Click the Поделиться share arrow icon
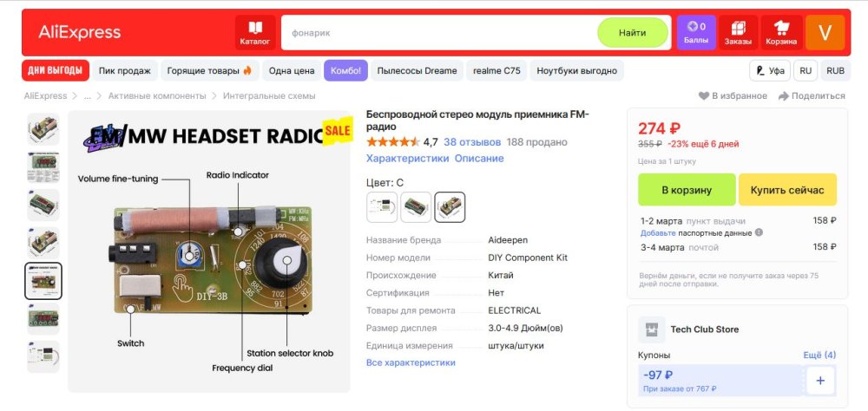This screenshot has height=411, width=868. [783, 96]
